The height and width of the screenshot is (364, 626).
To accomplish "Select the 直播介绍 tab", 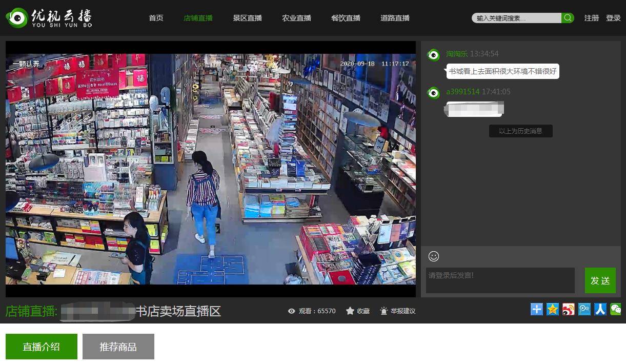I will pos(41,347).
